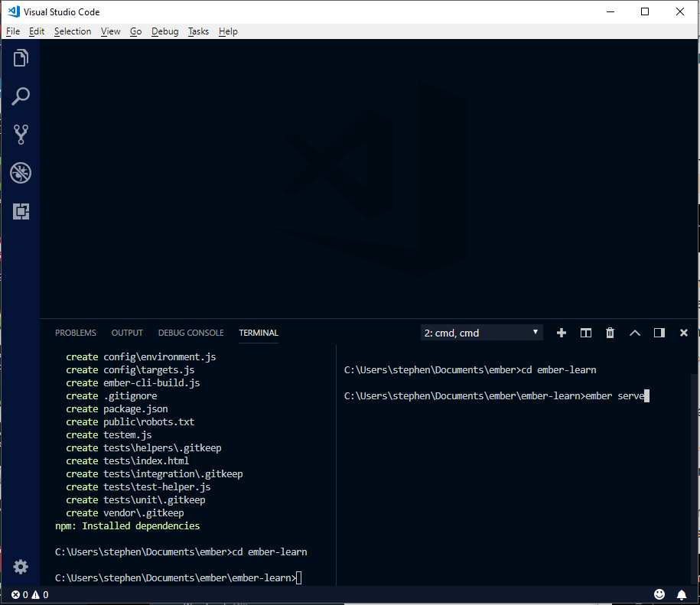Open the Tasks menu
700x605 pixels.
[198, 31]
